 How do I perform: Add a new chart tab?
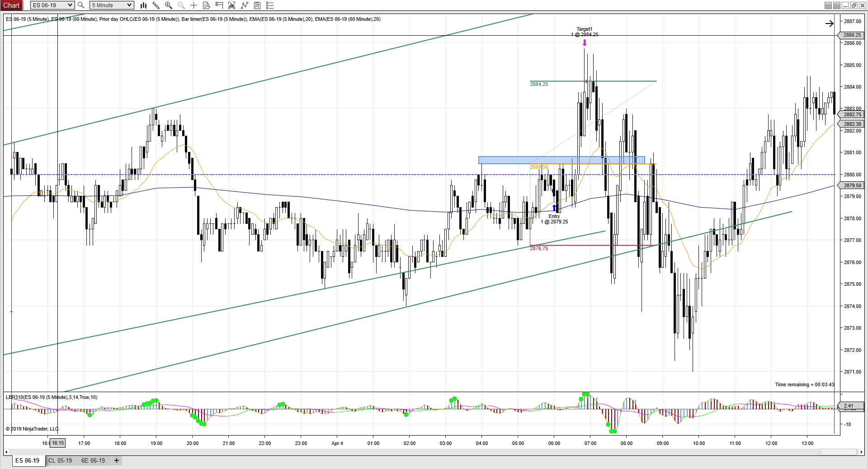pos(117,460)
